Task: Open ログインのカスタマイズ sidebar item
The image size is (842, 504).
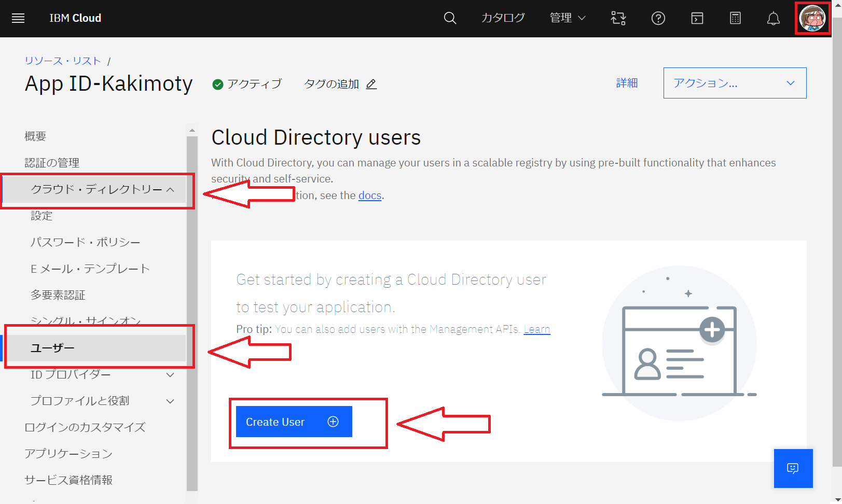Action: (85, 427)
